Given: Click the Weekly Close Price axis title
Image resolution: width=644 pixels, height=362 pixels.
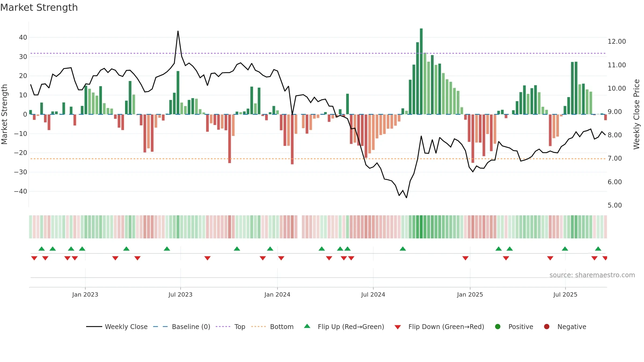Looking at the screenshot, I should point(636,114).
